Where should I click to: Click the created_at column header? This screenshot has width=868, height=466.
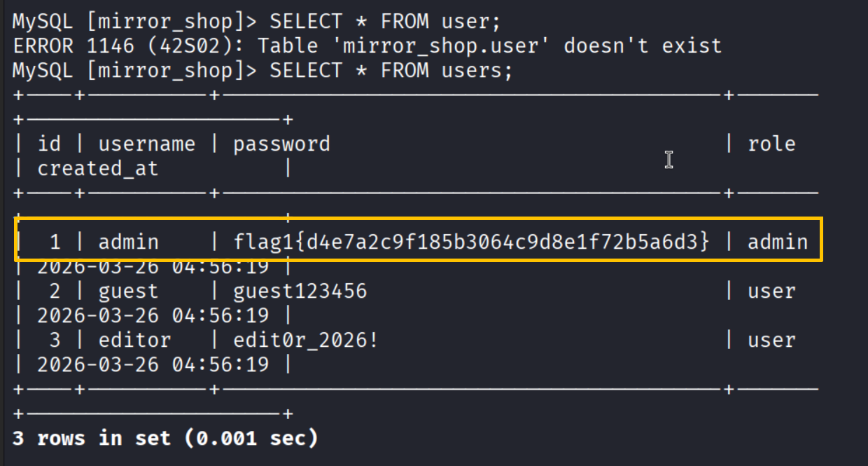(98, 169)
